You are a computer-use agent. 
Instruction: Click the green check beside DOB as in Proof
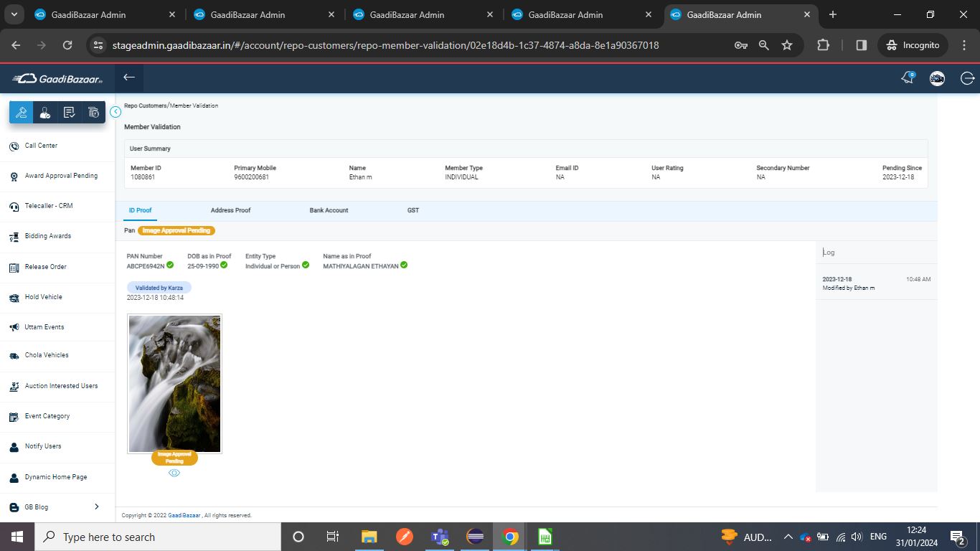click(x=224, y=265)
